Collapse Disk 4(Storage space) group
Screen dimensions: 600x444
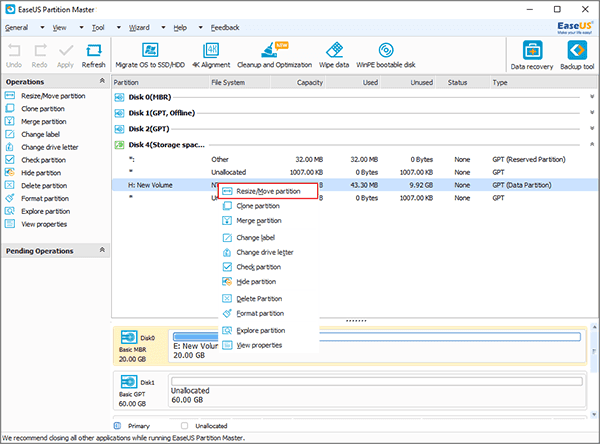pos(592,144)
